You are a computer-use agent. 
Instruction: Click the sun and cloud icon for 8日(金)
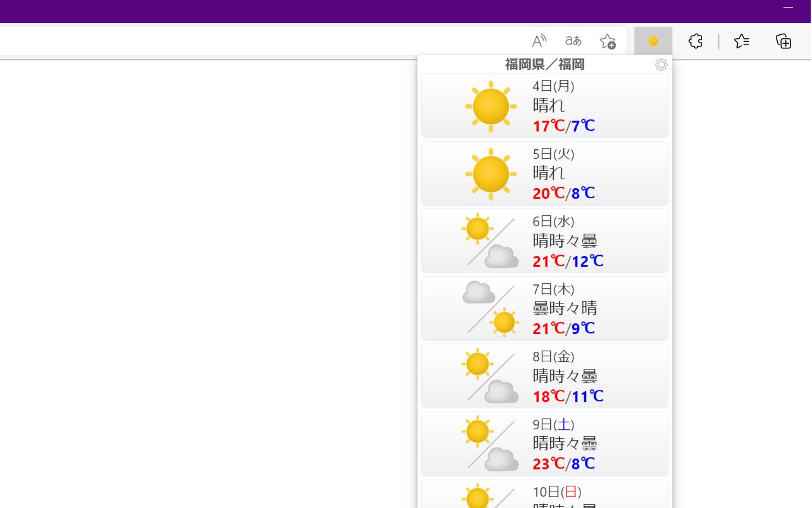coord(491,377)
